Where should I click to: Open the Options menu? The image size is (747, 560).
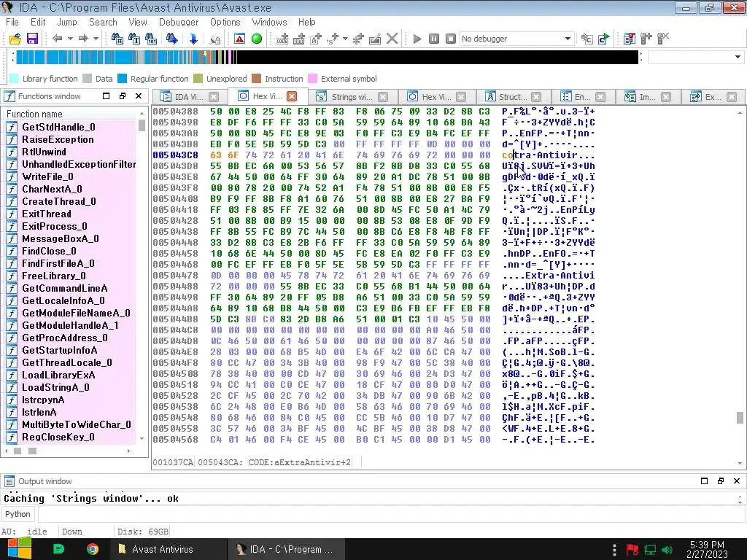click(225, 22)
